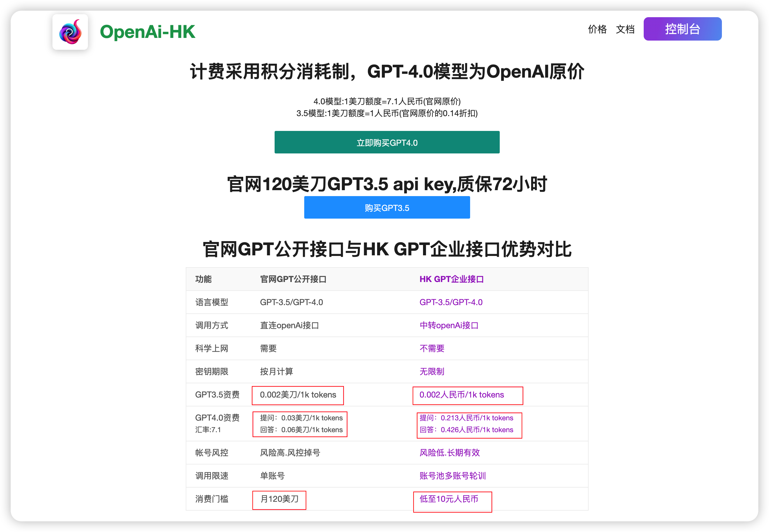Click the 语言模型 row label
The image size is (769, 532).
tap(212, 302)
